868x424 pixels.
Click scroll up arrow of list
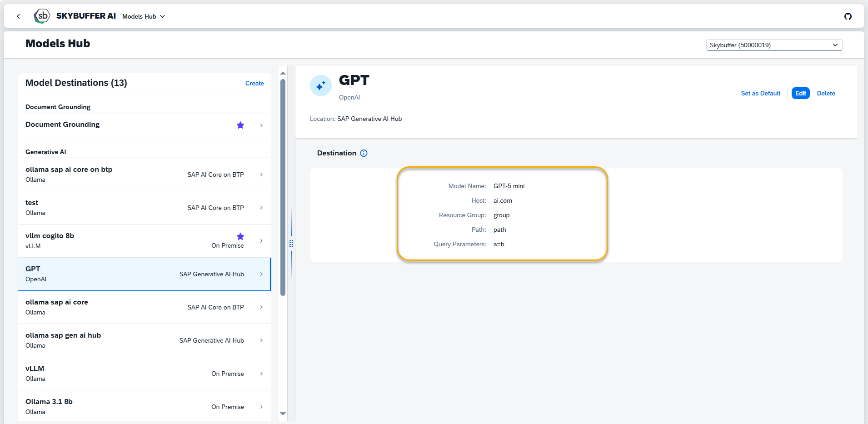283,73
